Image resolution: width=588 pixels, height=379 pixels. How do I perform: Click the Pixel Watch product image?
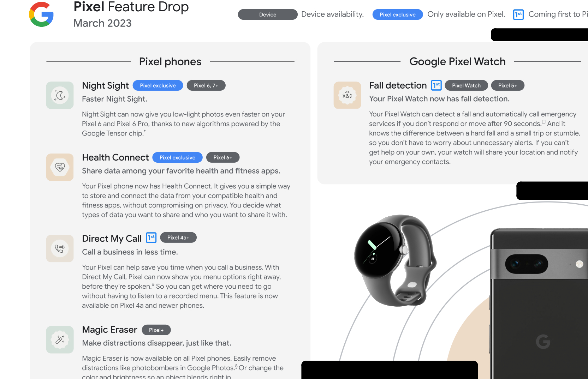(x=396, y=260)
